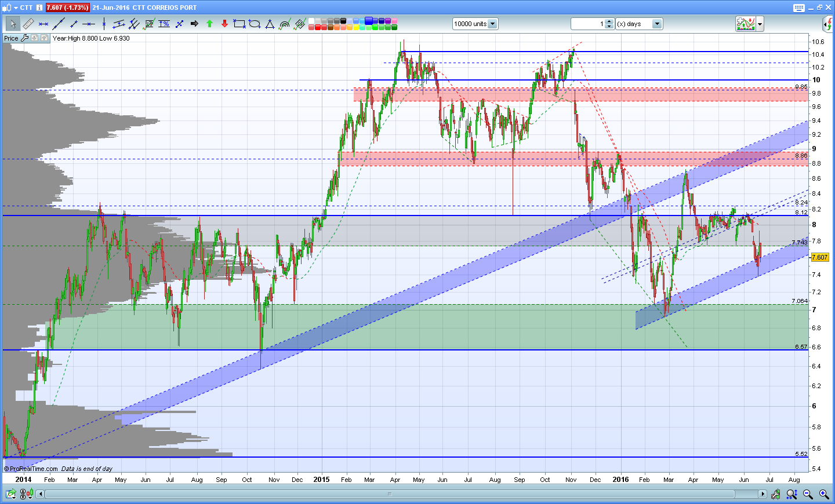Viewport: 835px width, 504px height.
Task: Click the zoom out magnifier icon
Action: pos(808,494)
